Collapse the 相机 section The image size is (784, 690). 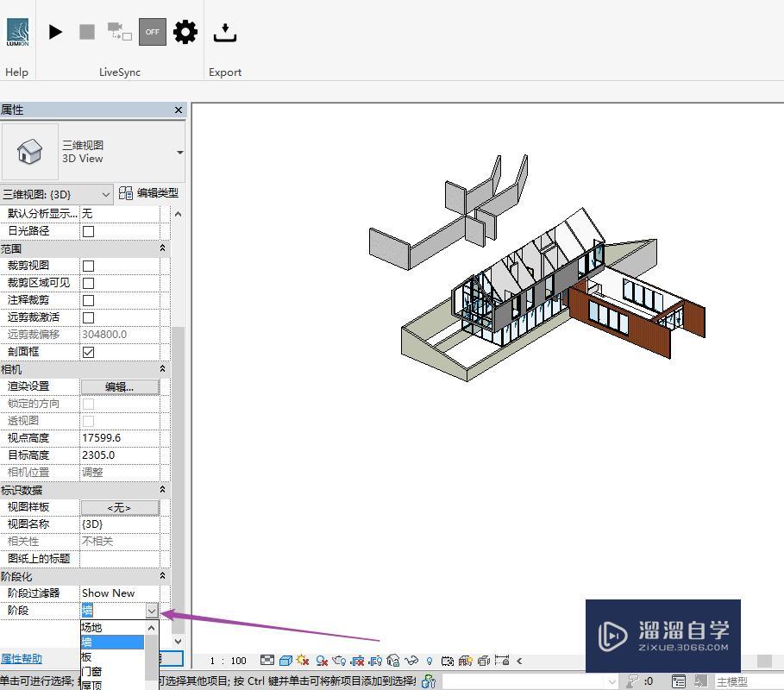coord(162,369)
